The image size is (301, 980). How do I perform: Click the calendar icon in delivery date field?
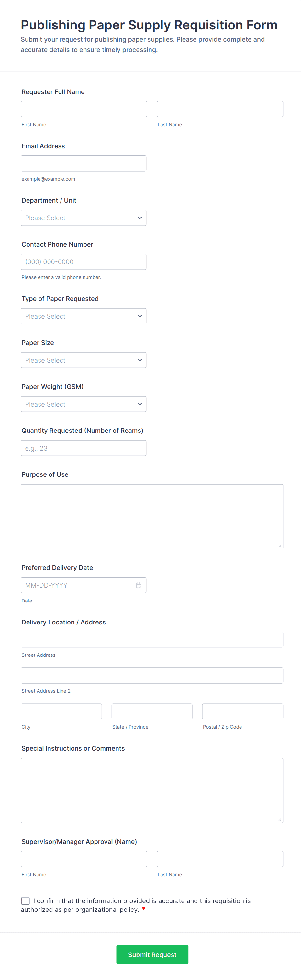point(139,585)
